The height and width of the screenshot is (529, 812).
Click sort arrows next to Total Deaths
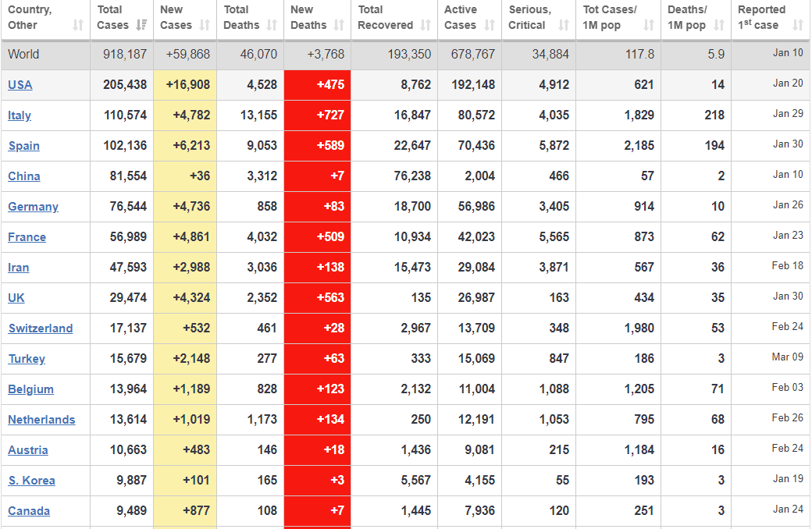click(x=272, y=26)
